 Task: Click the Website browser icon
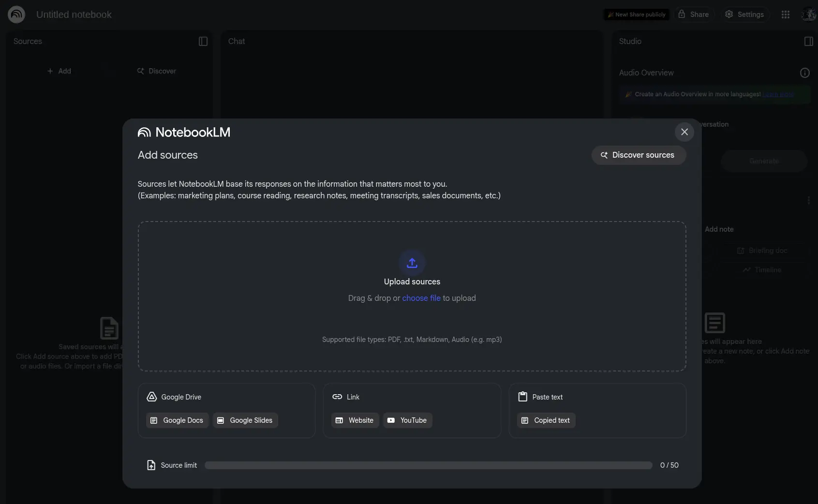click(x=339, y=420)
